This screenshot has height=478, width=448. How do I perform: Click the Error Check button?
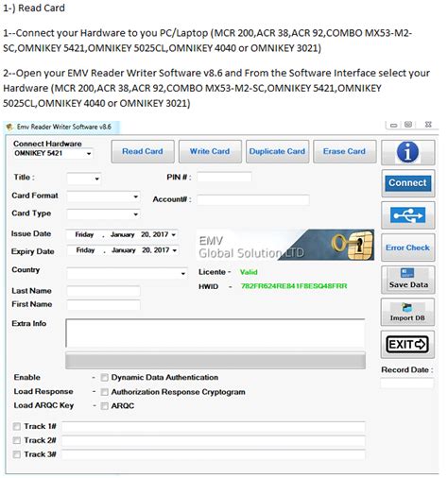407,248
